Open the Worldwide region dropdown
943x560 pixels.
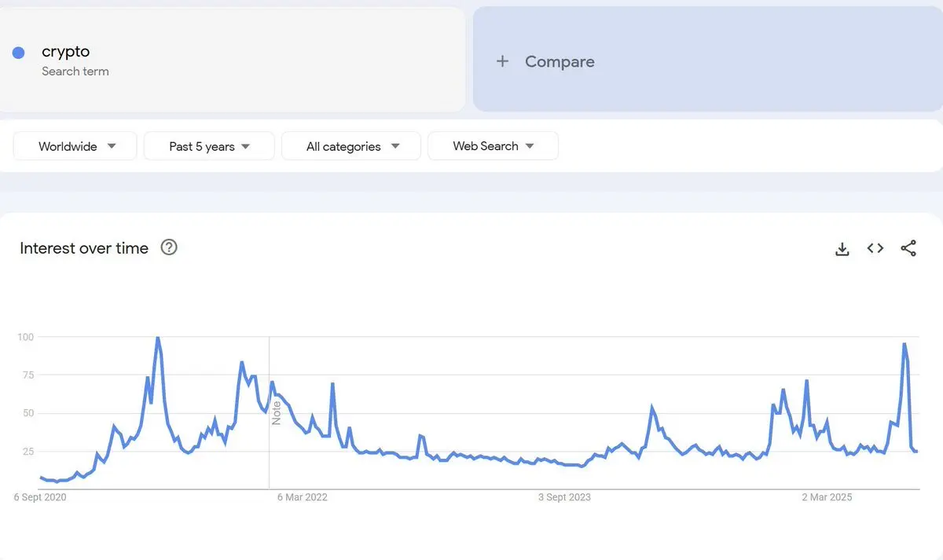tap(75, 146)
